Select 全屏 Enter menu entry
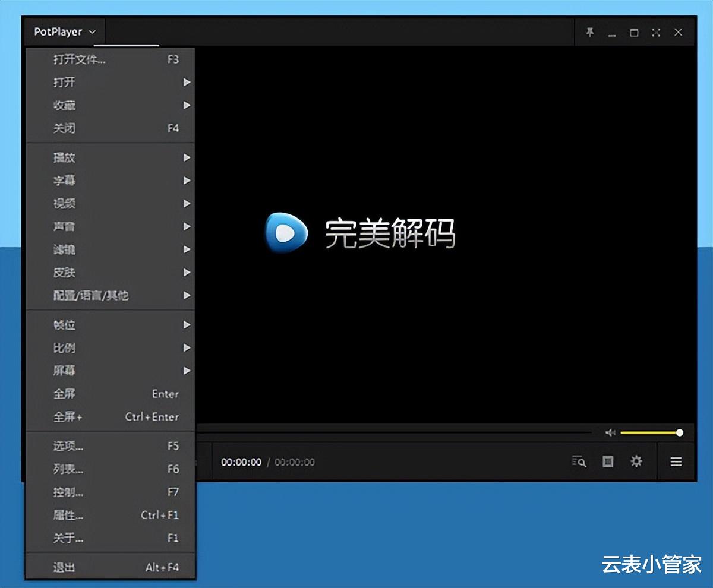713x588 pixels. pos(111,394)
